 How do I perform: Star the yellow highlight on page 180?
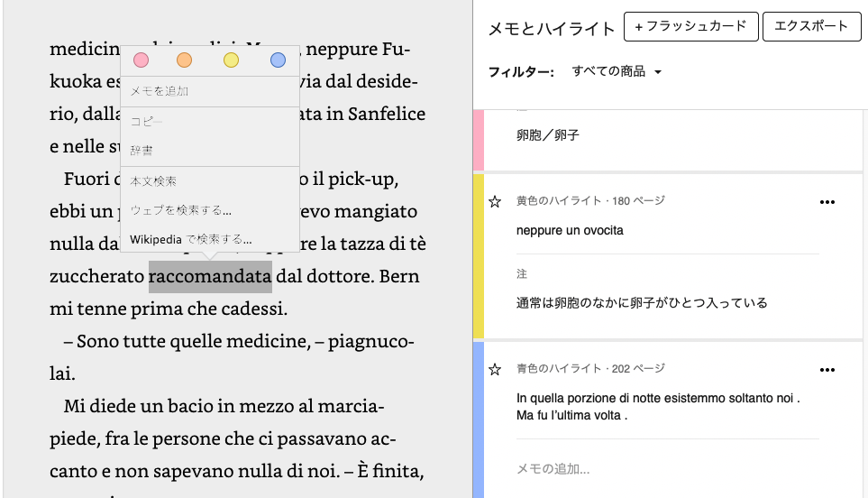click(x=494, y=201)
